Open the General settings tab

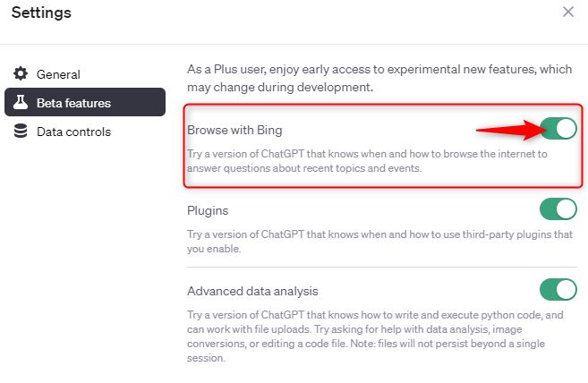click(x=58, y=74)
